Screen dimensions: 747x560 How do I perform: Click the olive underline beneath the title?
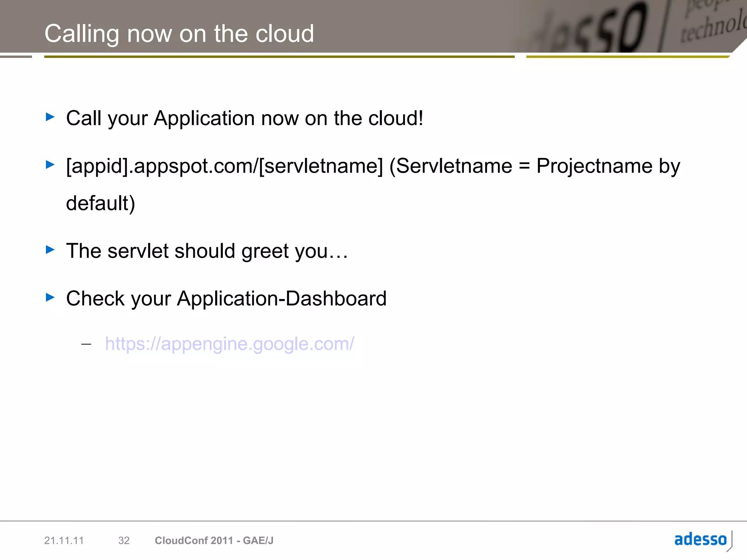279,57
